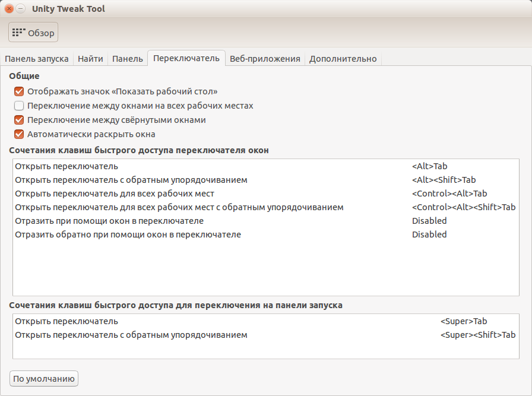This screenshot has height=396, width=532.
Task: Open the Панель запуска tab
Action: 37,59
